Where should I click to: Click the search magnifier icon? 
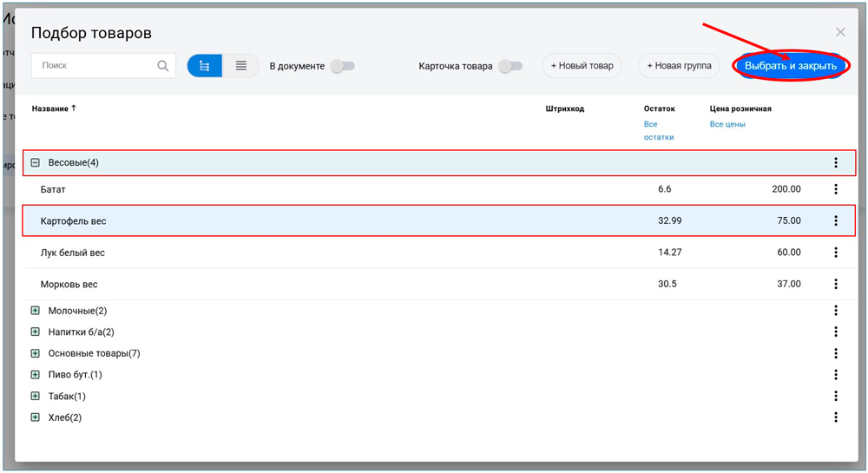coord(163,66)
